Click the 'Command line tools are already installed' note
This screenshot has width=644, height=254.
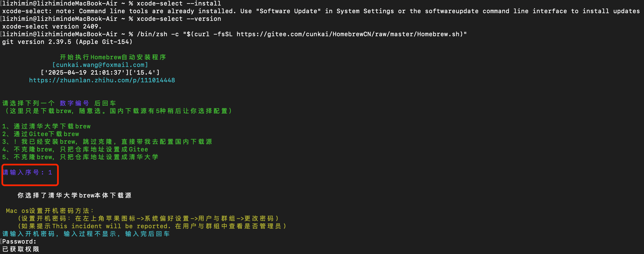[321, 11]
